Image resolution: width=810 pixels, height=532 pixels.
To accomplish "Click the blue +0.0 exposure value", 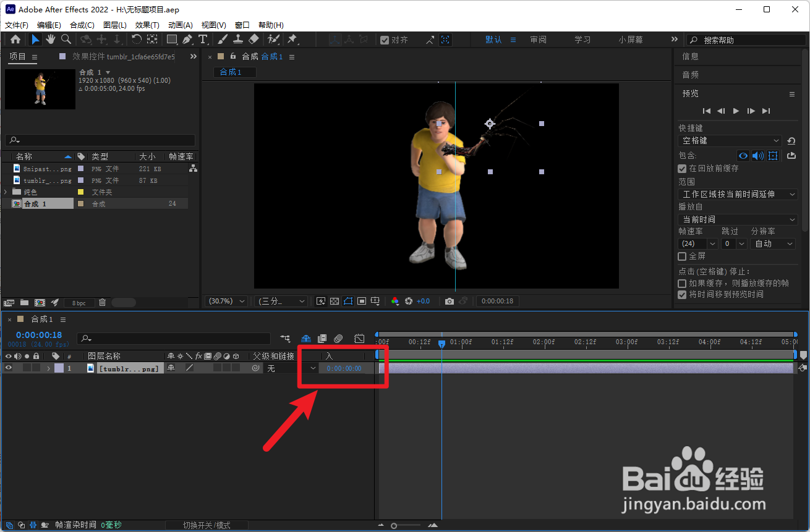I will click(423, 302).
